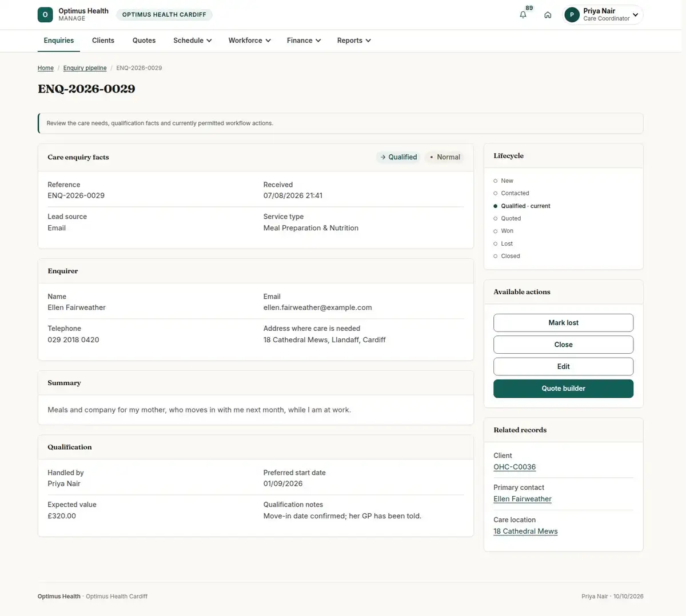Click the address 18 Cathedral Mews, Llandaff, Cardiff
This screenshot has height=616, width=686.
325,339
